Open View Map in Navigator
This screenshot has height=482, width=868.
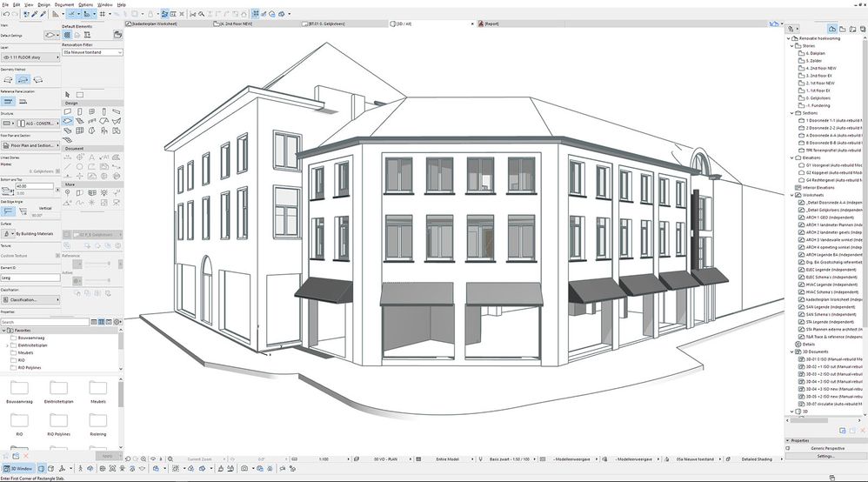843,29
